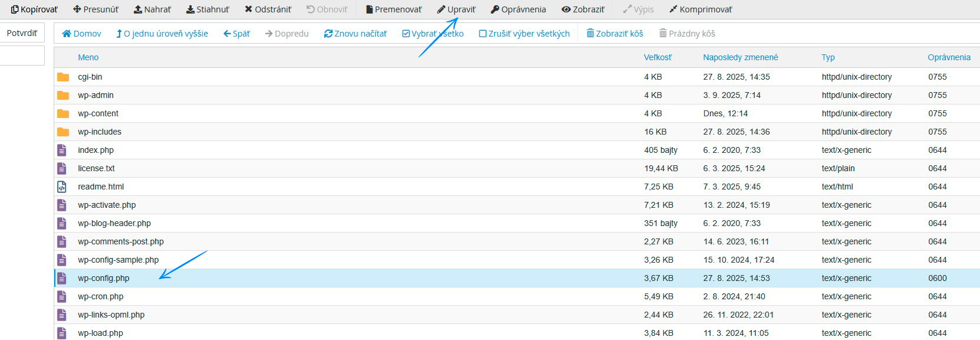
Task: Click the wp-comments-post.php file icon
Action: (x=62, y=241)
